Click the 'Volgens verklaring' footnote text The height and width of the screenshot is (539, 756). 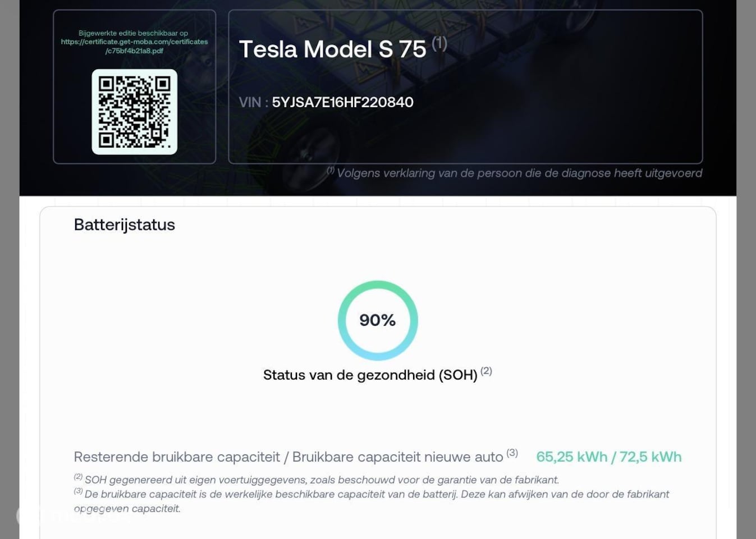pos(519,173)
